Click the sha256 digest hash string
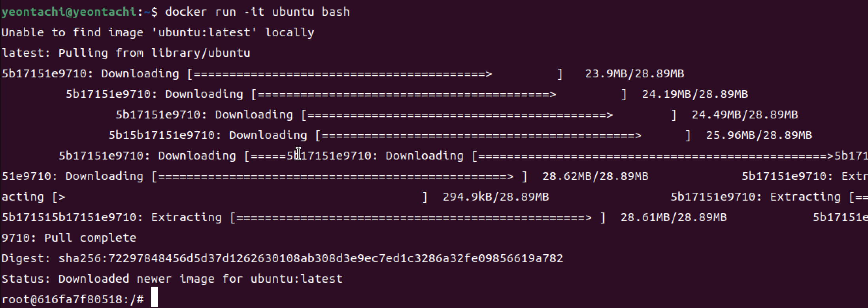Screen dimensions: 868x308 (x=311, y=258)
